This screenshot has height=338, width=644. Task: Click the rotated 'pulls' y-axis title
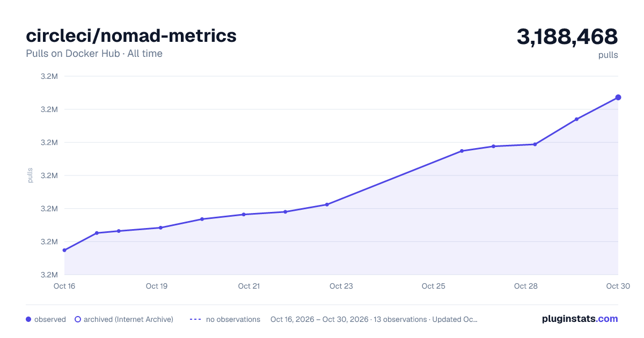click(x=30, y=175)
